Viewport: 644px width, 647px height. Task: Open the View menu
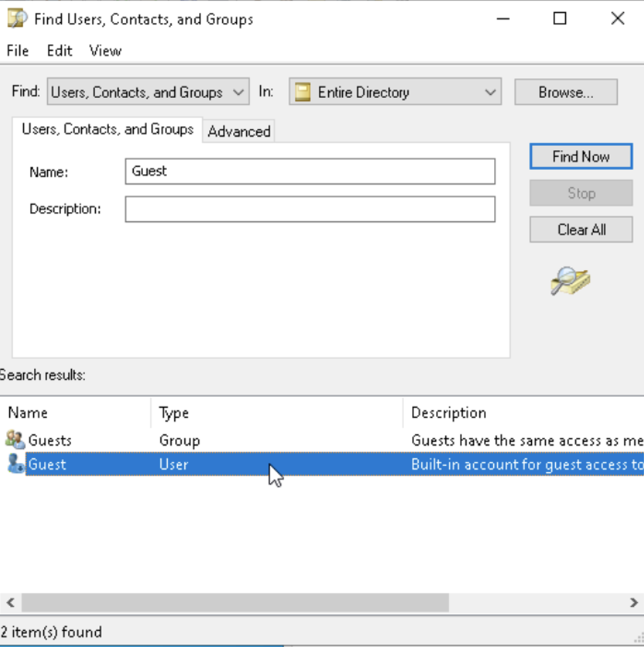tap(105, 50)
